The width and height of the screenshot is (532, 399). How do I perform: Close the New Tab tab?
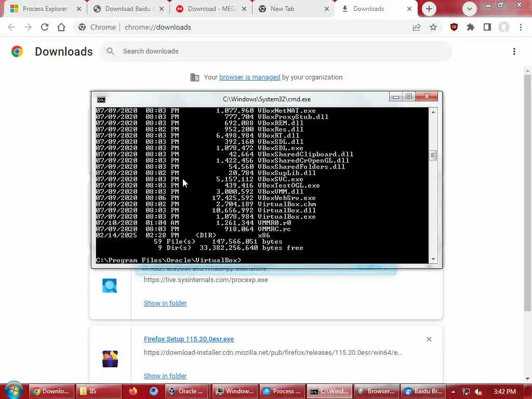pyautogui.click(x=327, y=9)
